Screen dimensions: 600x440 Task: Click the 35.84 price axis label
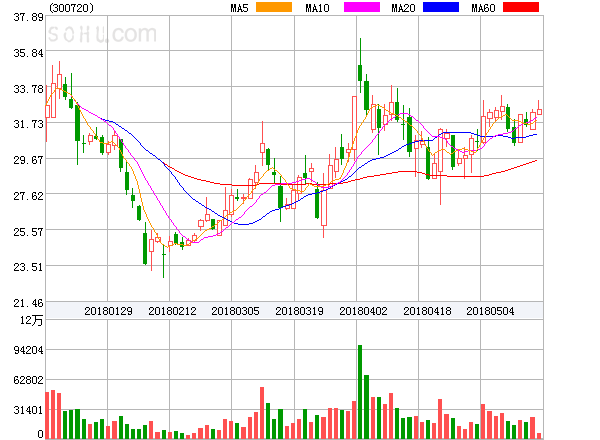(28, 53)
